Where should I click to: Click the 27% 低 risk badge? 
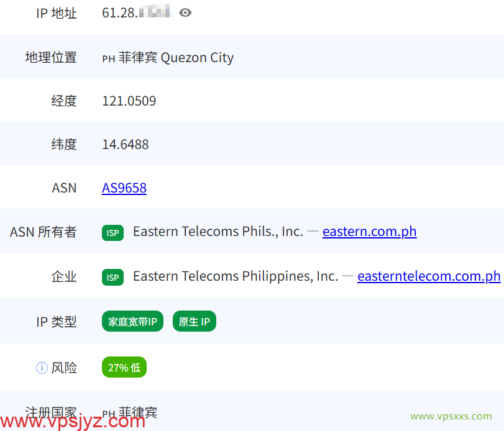[x=124, y=367]
